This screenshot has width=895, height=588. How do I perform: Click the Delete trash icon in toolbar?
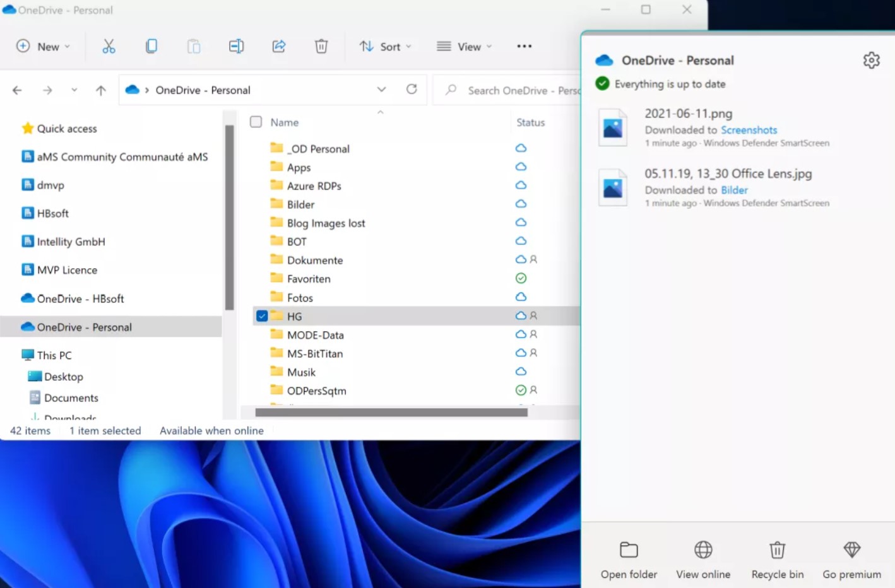[321, 46]
